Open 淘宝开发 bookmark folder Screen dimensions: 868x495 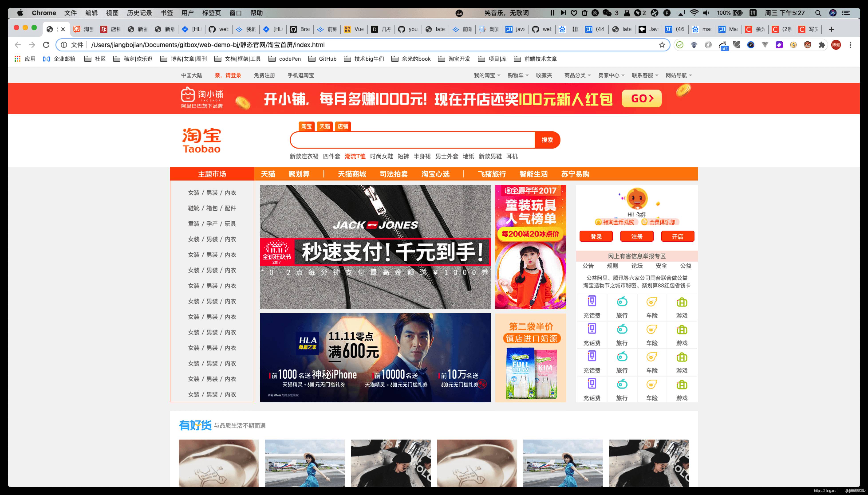click(454, 59)
